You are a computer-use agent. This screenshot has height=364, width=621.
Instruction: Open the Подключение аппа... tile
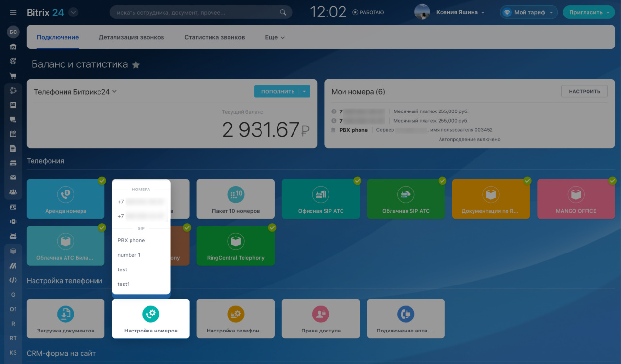point(406,318)
